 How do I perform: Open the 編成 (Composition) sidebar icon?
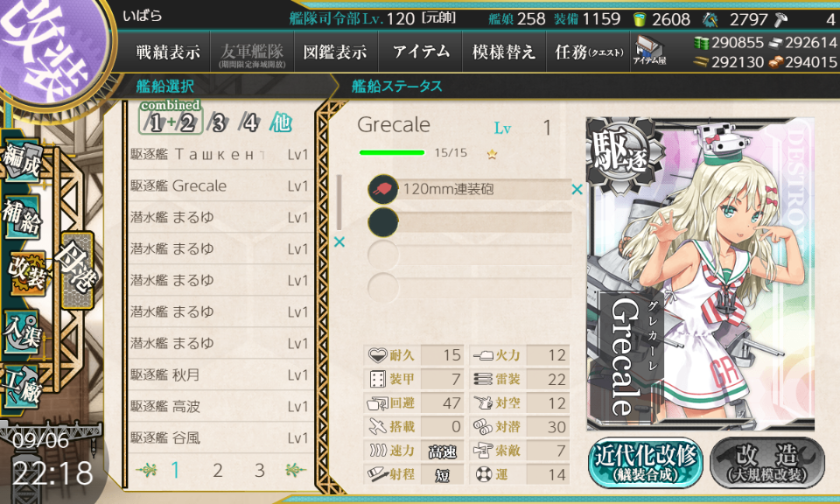[23, 159]
